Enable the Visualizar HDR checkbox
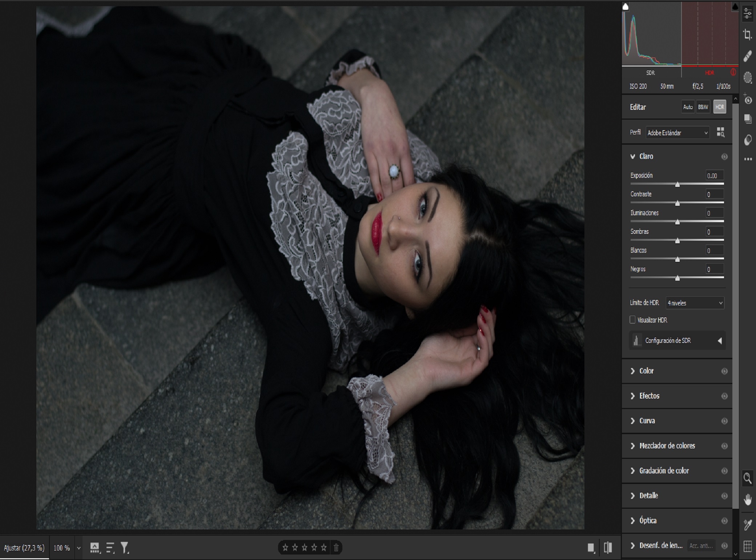 tap(632, 320)
